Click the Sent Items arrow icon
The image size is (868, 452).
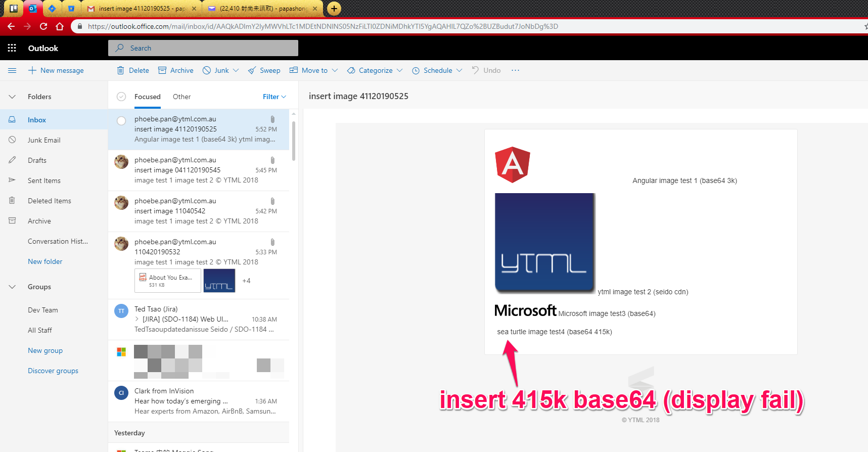pos(12,180)
